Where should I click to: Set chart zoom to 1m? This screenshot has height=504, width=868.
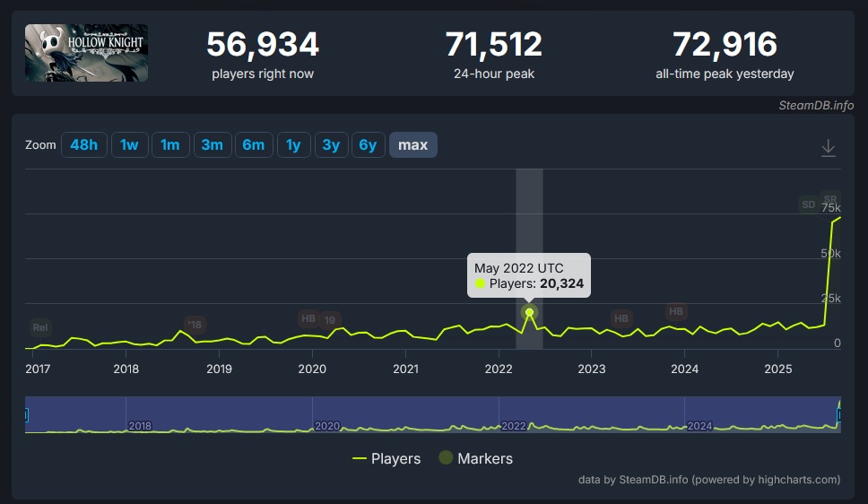170,145
